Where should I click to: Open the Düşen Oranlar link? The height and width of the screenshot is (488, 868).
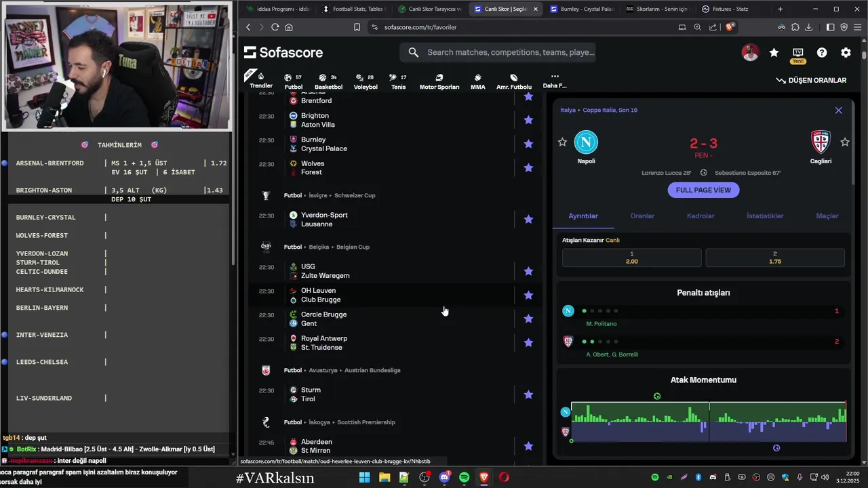(x=812, y=80)
